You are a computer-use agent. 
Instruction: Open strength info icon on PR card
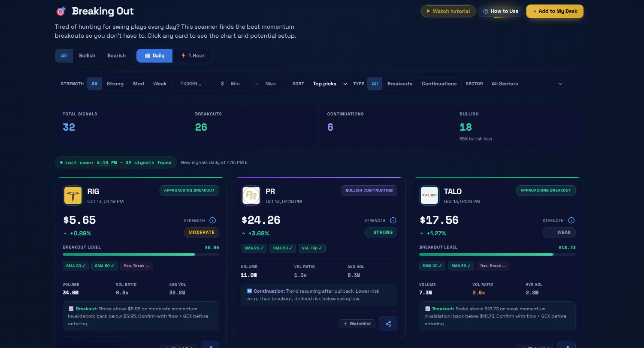pyautogui.click(x=393, y=220)
